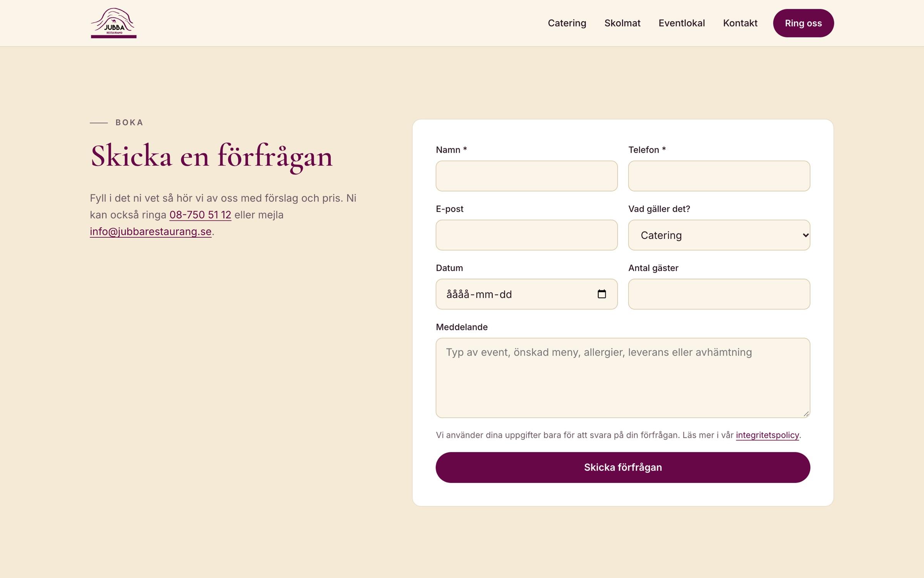
Task: Grab the Meddelande textarea resize handle
Action: [x=806, y=414]
